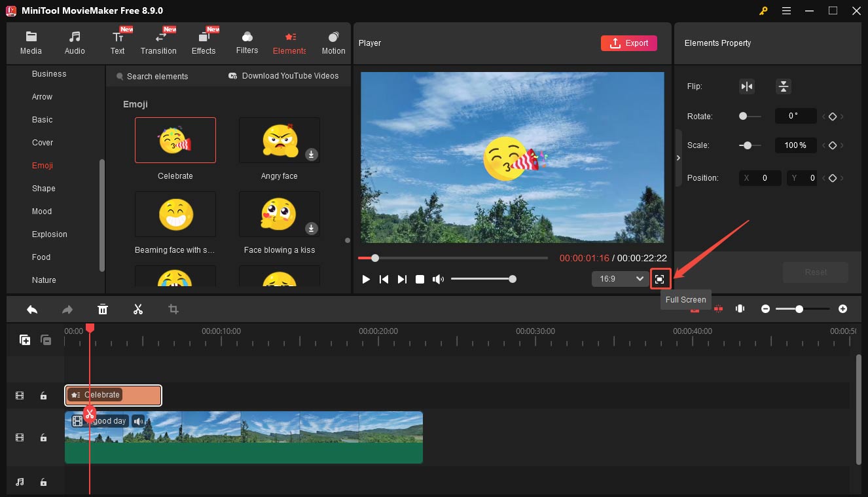Screen dimensions: 868x497
Task: Toggle the Position keyframe diamond
Action: tap(833, 178)
